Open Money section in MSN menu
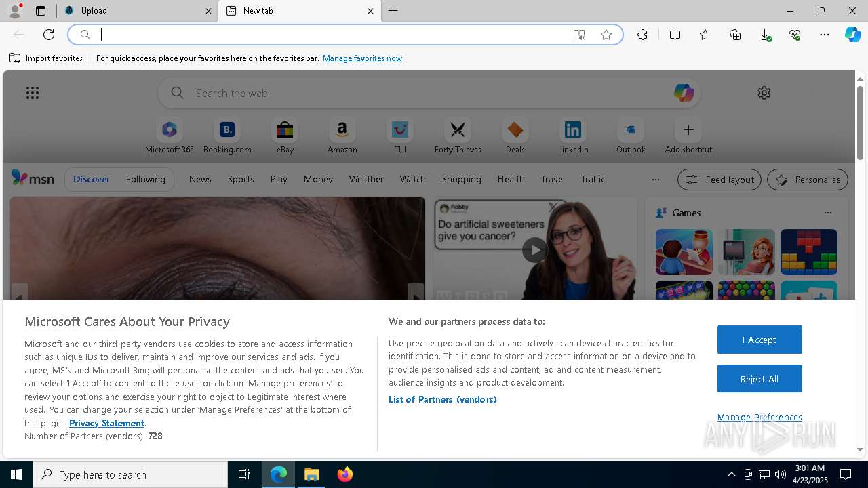The width and height of the screenshot is (868, 488). pos(318,180)
